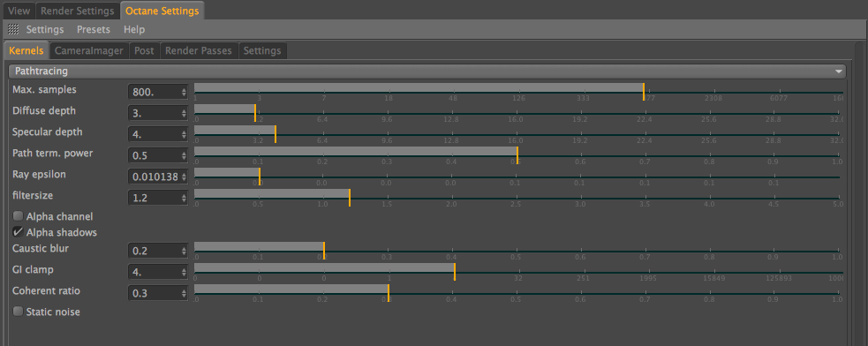Click the filtersize value field

[158, 198]
